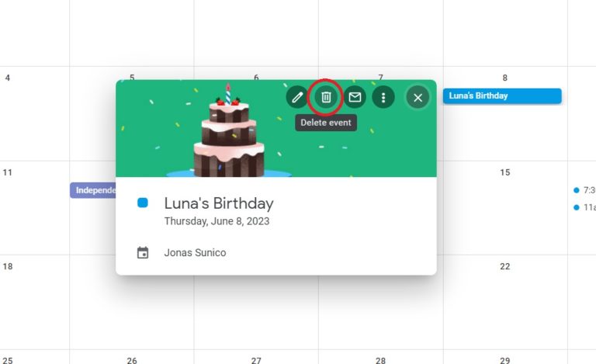Click the Jonas Sunico calendar name

pos(195,253)
